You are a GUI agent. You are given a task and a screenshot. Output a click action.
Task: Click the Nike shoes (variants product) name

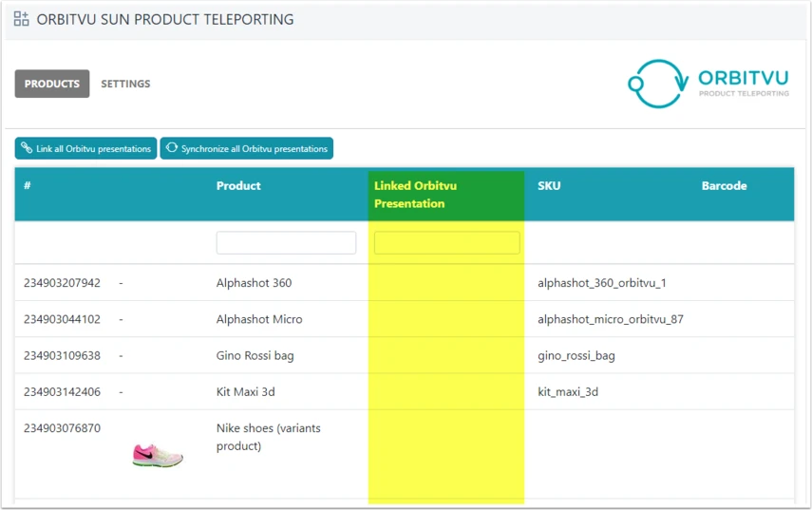pyautogui.click(x=268, y=437)
